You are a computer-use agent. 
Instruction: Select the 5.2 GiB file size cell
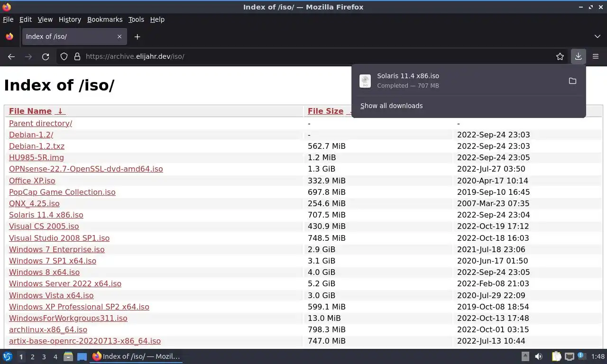pos(322,283)
